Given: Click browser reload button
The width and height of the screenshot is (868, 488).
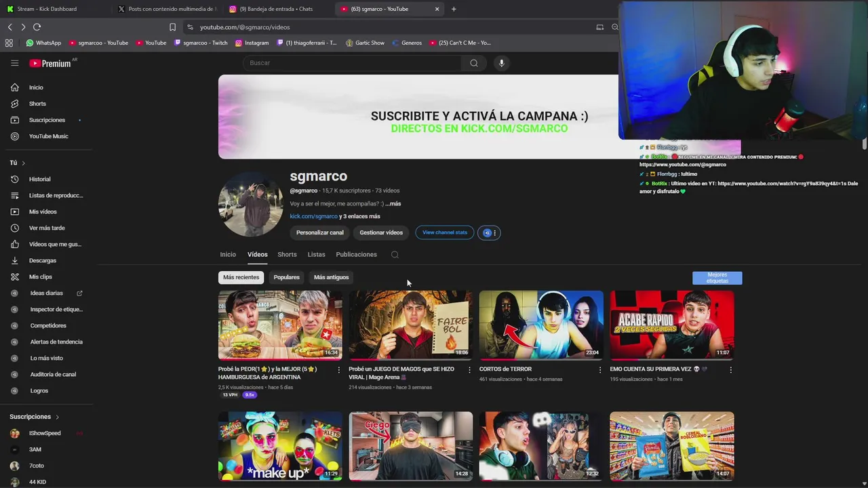Looking at the screenshot, I should coord(37,27).
